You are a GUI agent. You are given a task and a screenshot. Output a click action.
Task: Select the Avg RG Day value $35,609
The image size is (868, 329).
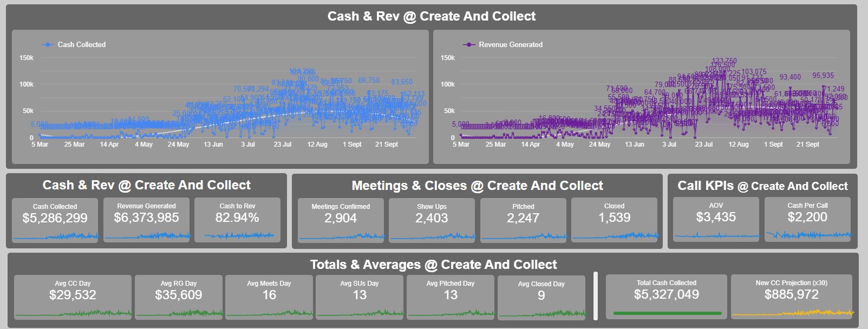click(x=179, y=295)
